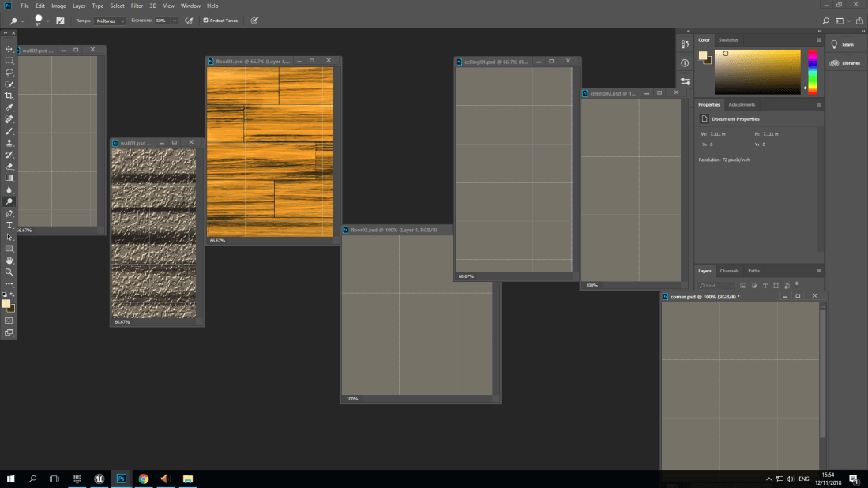The image size is (868, 488).
Task: Open the Brushes panel icon on right sidebar
Action: 684,44
